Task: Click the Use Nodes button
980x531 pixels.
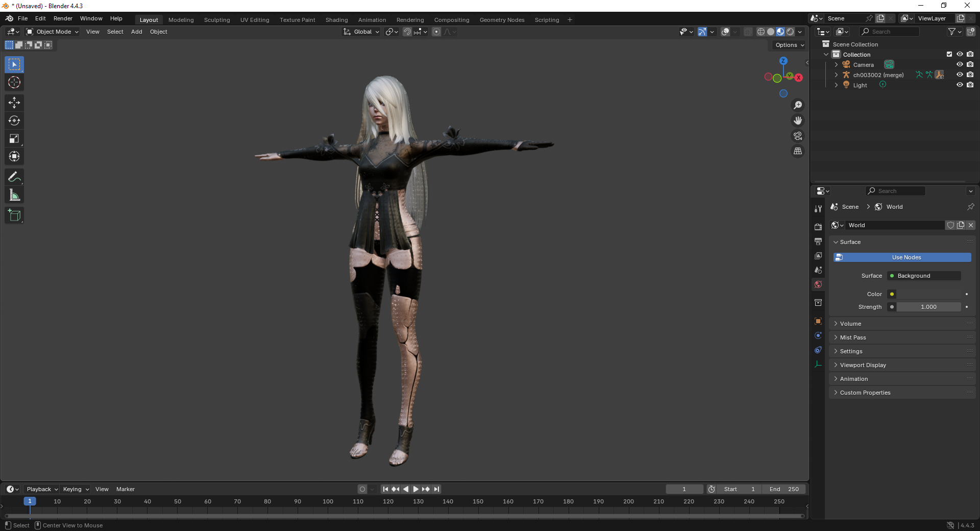Action: coord(902,257)
